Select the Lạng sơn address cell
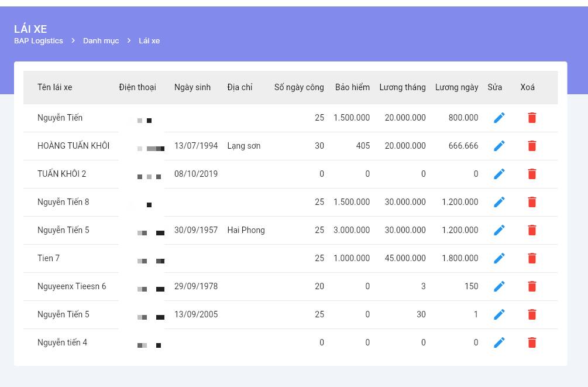Screen dimensions: 588x387 point(244,146)
